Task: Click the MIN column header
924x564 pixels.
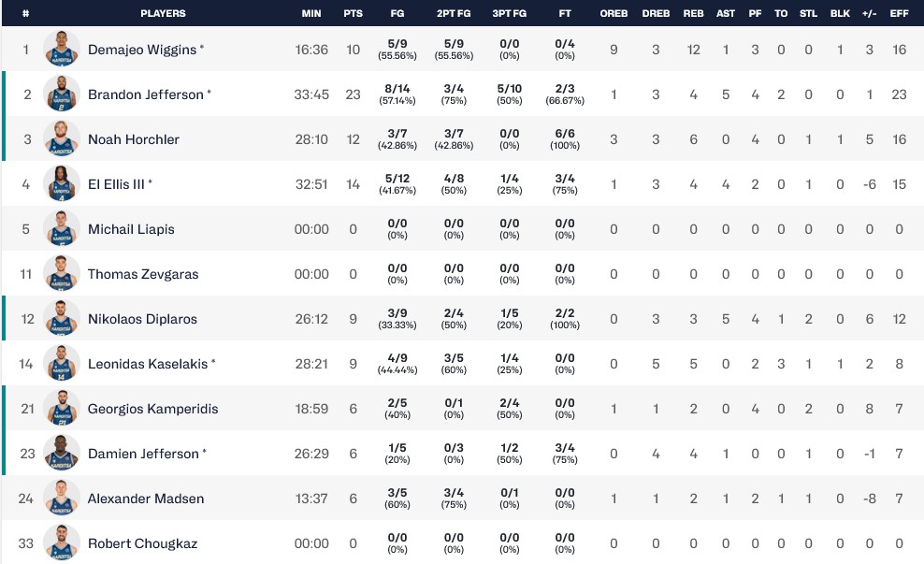Action: click(x=311, y=14)
